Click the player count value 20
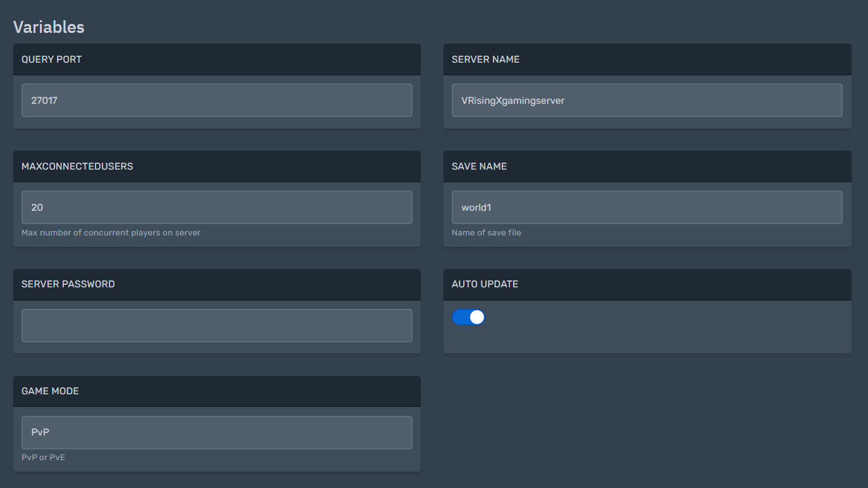The image size is (868, 488). (37, 207)
